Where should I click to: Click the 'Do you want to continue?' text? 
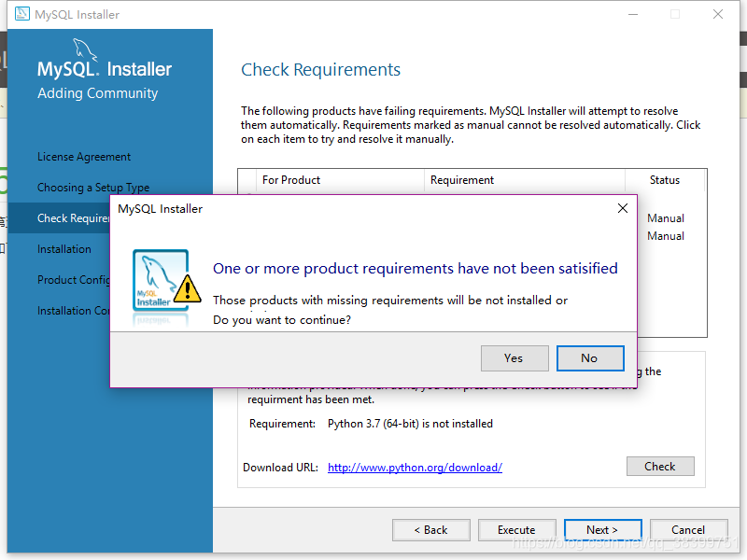point(282,320)
